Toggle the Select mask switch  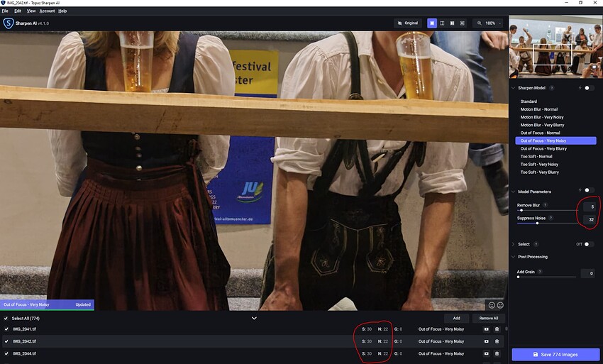pos(588,244)
